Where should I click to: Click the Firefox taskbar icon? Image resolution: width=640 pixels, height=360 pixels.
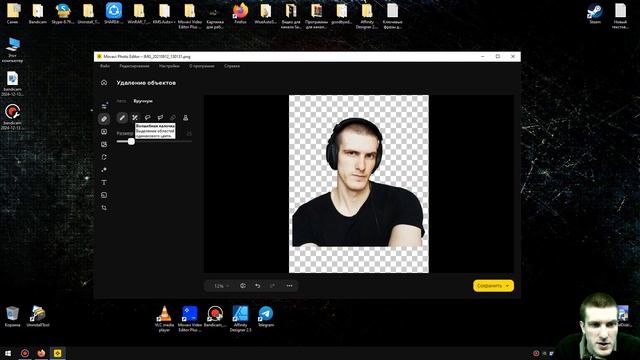click(x=41, y=353)
